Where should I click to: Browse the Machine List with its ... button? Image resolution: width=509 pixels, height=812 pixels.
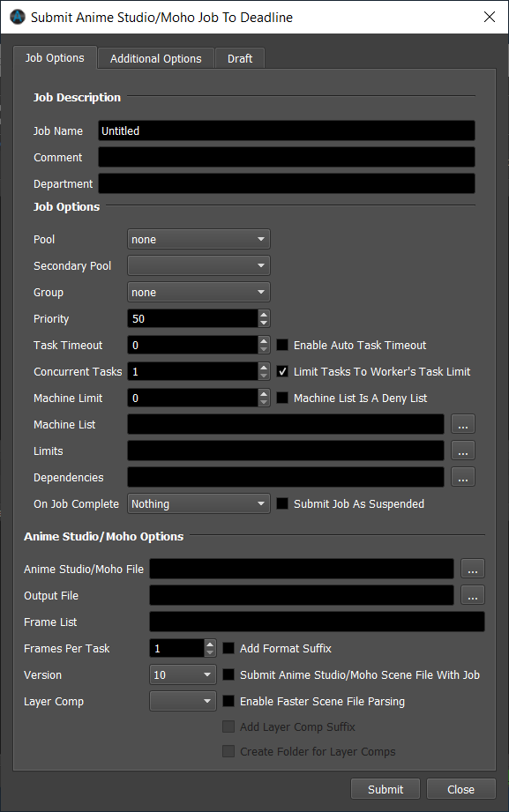463,424
